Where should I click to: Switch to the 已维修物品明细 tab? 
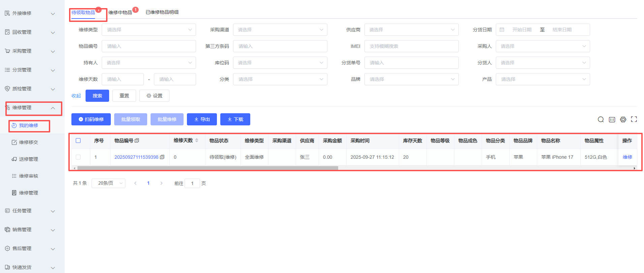pyautogui.click(x=162, y=12)
